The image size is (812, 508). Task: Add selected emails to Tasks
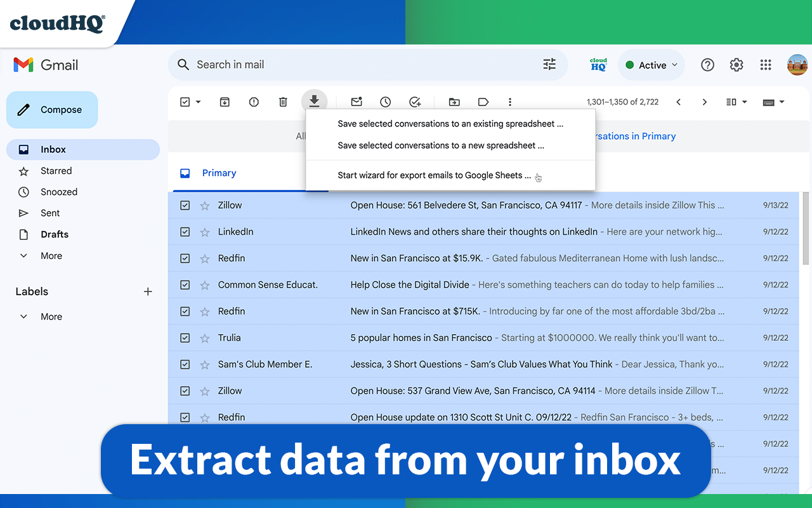[415, 102]
